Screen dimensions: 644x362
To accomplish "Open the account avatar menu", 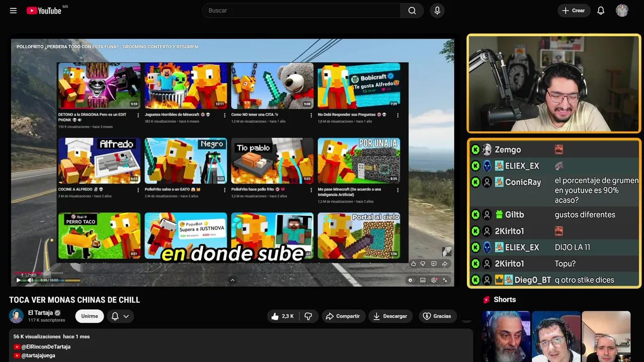I will tap(622, 11).
